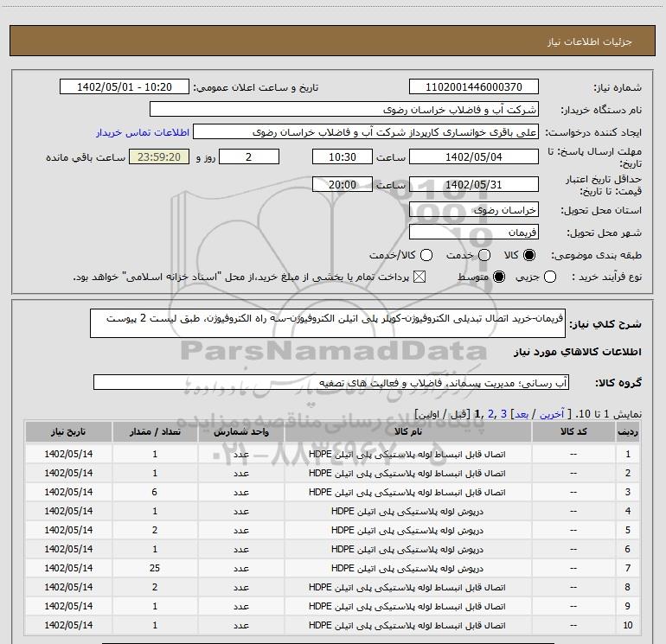Click the ردیف column header
Viewport: 666px width, 644px height.
628,431
